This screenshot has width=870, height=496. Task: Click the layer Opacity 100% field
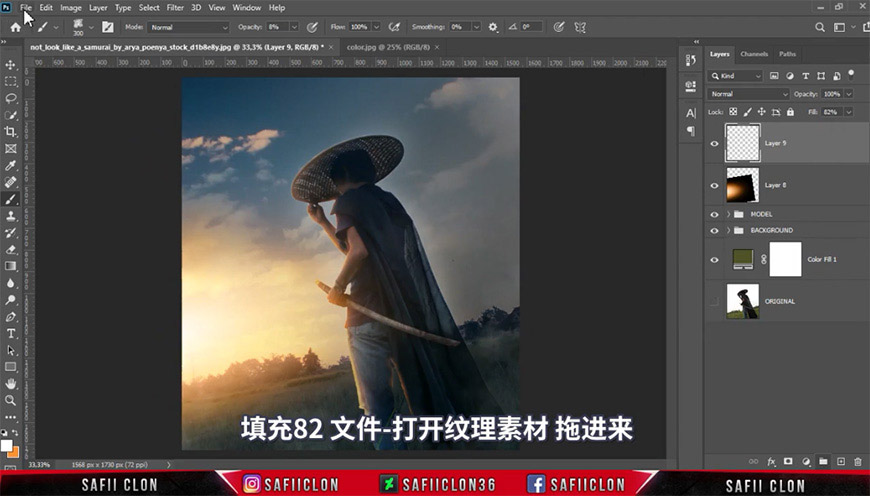click(x=832, y=94)
